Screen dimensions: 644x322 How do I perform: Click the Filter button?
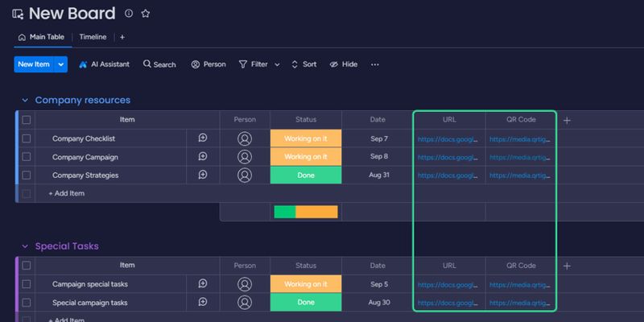(254, 64)
